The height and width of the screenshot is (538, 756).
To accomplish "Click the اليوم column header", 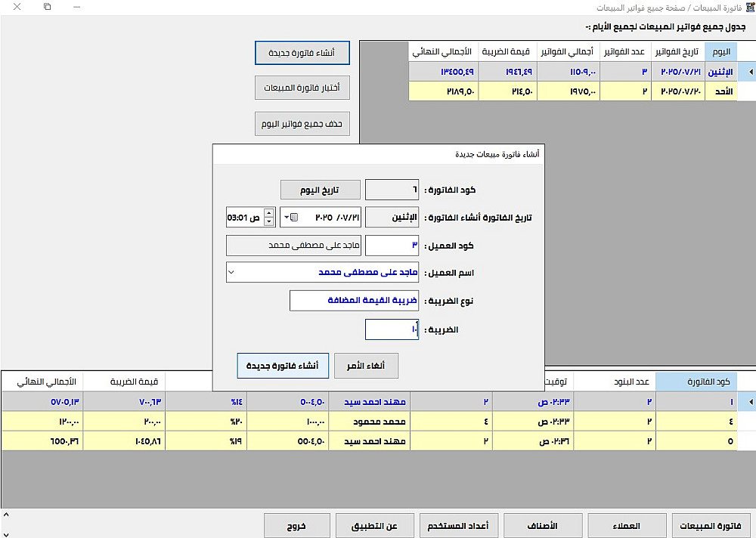I will click(x=720, y=51).
